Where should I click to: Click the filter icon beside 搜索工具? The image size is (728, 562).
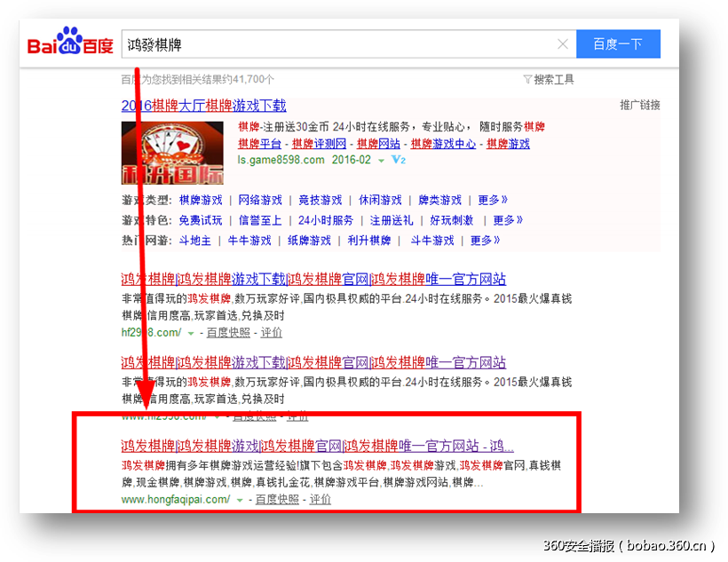click(x=527, y=78)
